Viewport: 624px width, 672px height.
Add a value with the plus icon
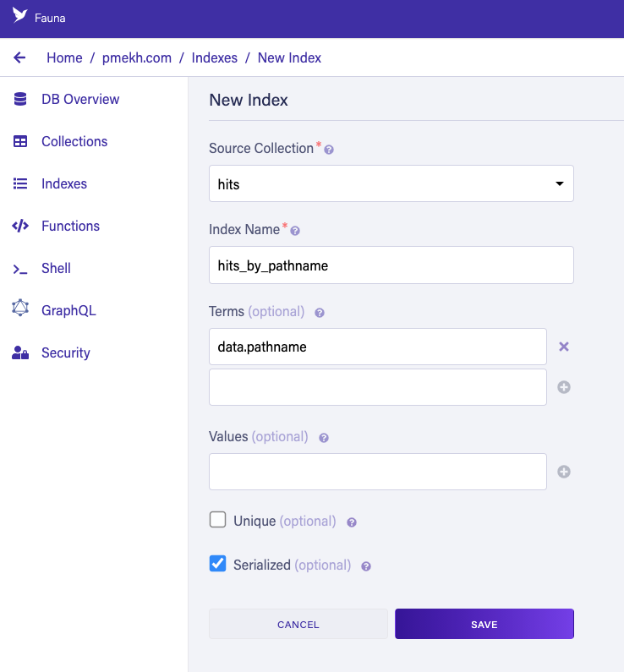(x=564, y=472)
